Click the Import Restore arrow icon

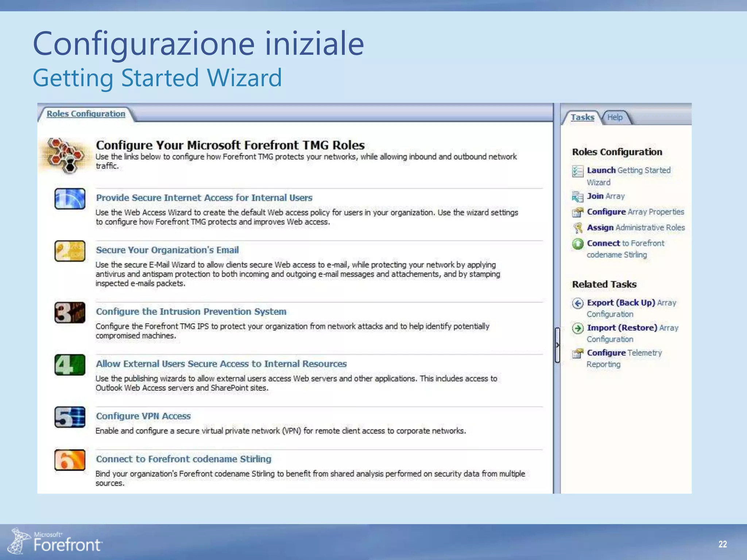(x=578, y=328)
